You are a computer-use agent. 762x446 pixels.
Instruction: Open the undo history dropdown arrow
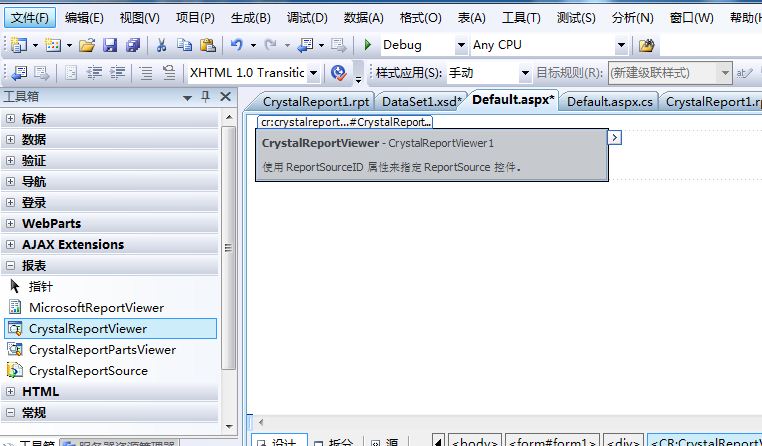tap(253, 45)
